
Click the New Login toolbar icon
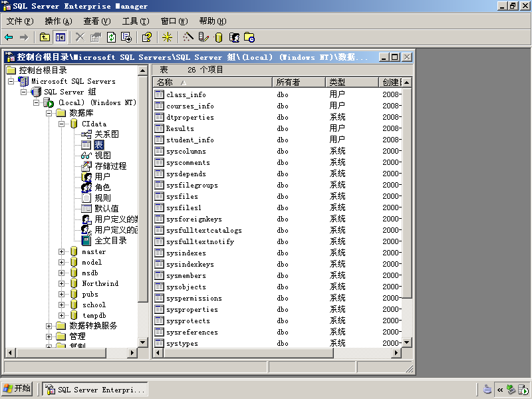[x=234, y=37]
